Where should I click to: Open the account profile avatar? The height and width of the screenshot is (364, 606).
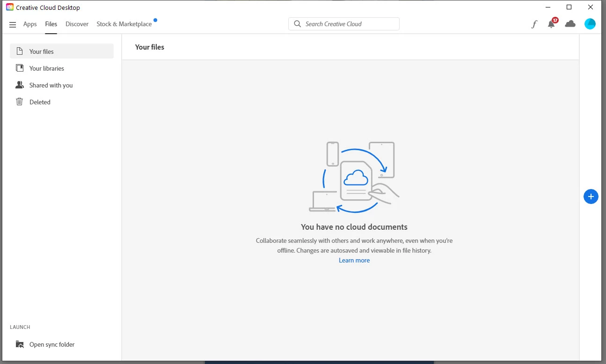pyautogui.click(x=590, y=24)
